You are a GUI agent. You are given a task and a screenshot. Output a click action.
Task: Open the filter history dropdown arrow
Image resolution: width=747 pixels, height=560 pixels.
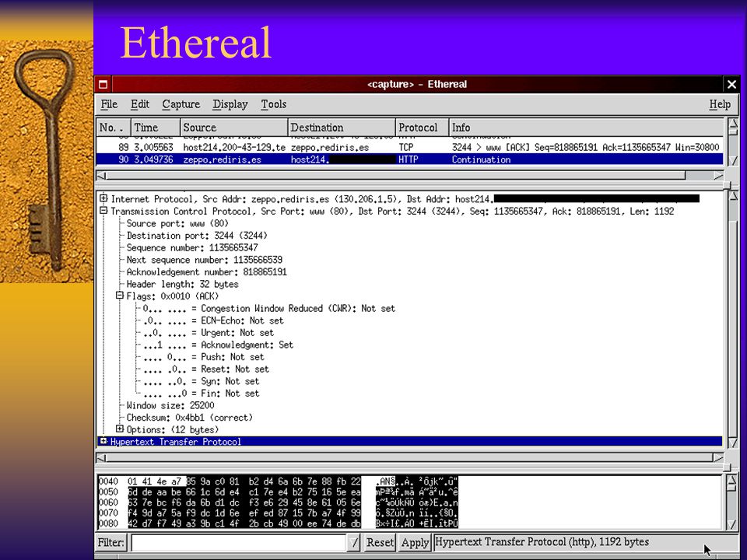click(x=354, y=542)
